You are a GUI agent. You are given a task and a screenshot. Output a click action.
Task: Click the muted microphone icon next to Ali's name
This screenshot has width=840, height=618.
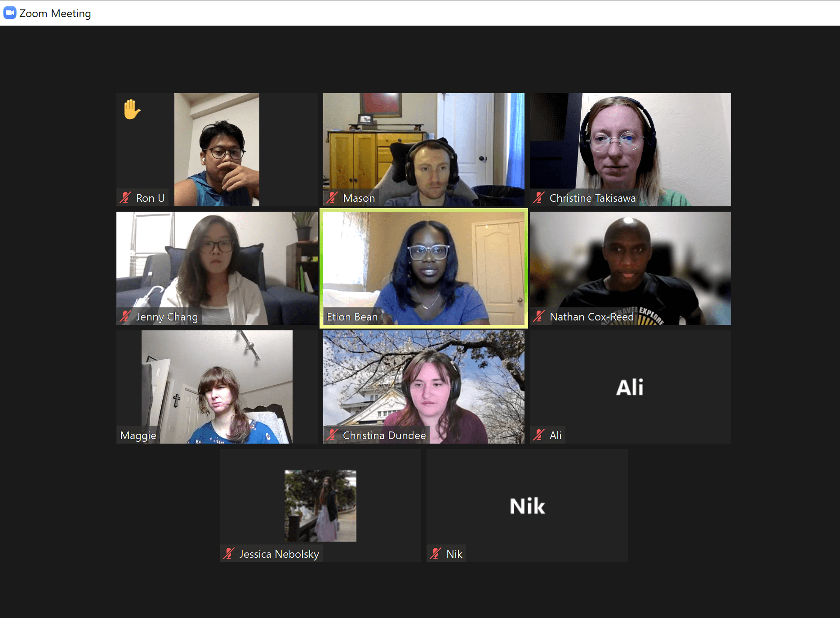539,435
